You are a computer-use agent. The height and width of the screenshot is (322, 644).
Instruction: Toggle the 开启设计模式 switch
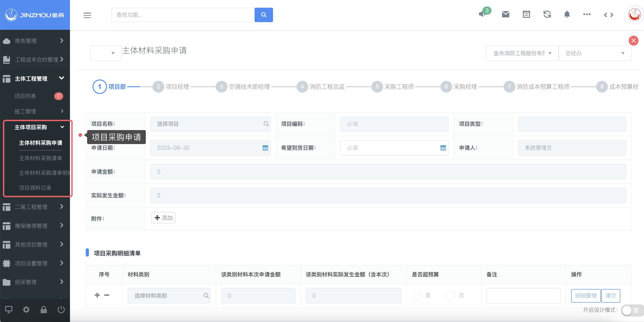(x=631, y=310)
